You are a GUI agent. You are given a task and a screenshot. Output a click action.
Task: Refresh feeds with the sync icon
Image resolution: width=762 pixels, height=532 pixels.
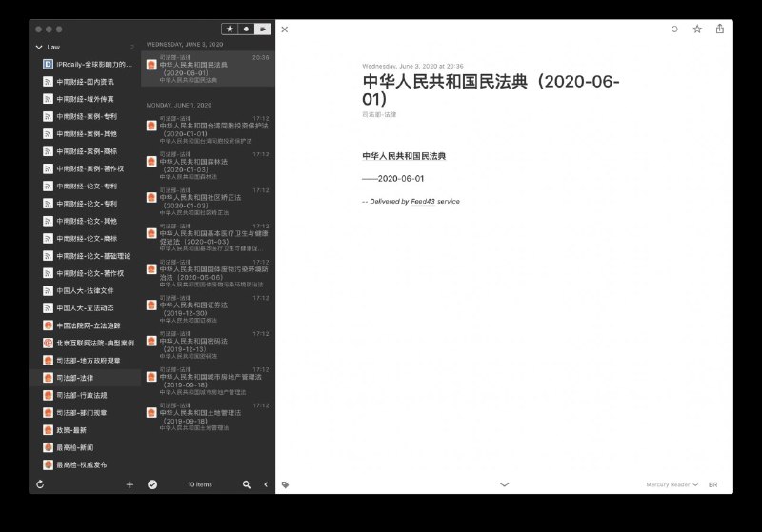pos(40,484)
